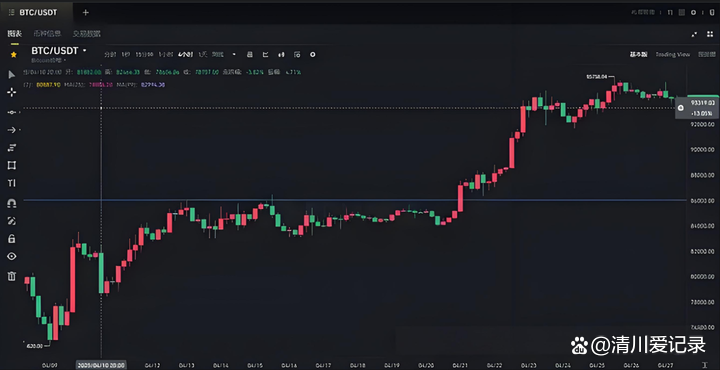Select the right-pointing arrow drawing tool
This screenshot has width=720, height=370.
pyautogui.click(x=12, y=130)
